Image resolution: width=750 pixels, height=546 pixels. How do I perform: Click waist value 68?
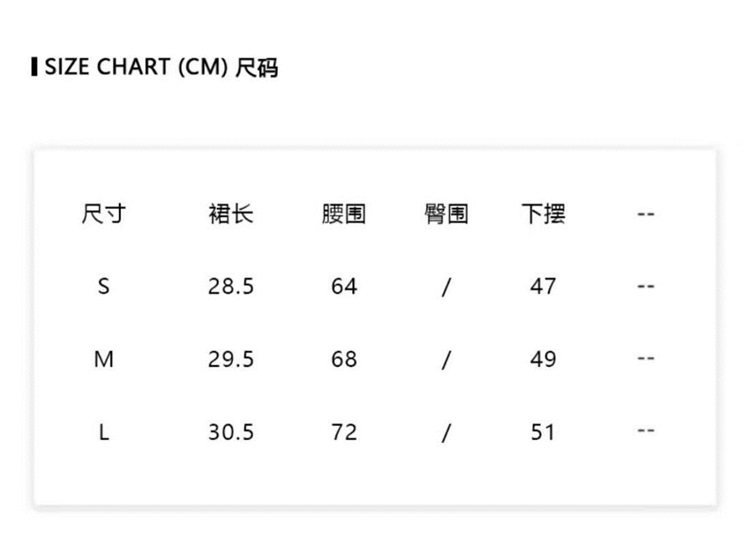point(344,359)
